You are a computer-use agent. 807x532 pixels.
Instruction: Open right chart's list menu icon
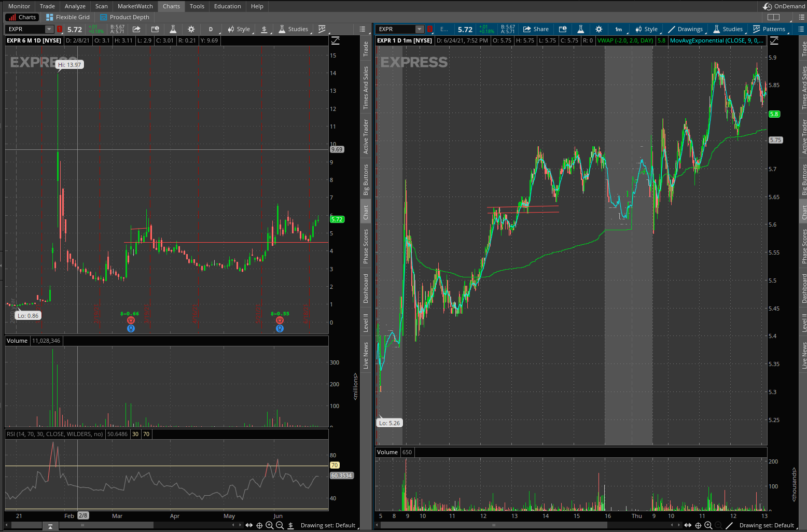click(x=802, y=29)
